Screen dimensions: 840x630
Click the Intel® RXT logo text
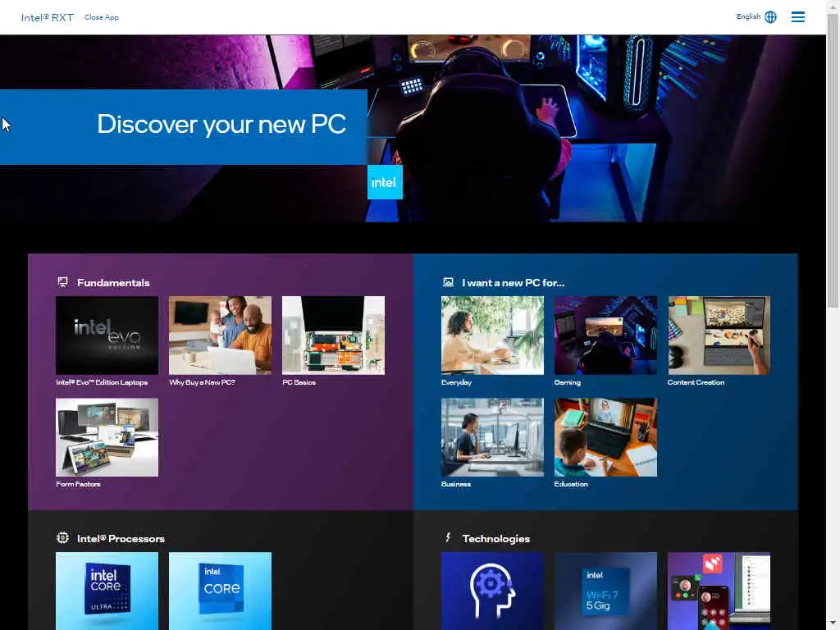[x=47, y=18]
